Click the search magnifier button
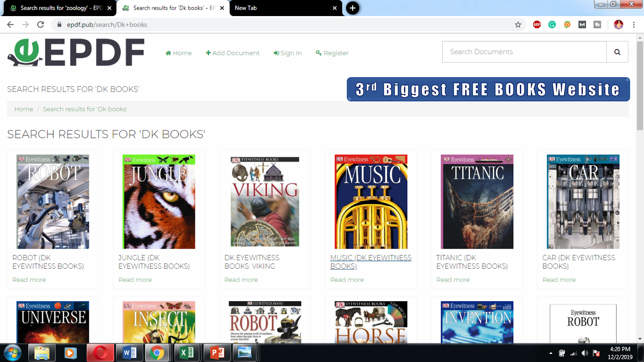The width and height of the screenshot is (644, 362). [617, 52]
